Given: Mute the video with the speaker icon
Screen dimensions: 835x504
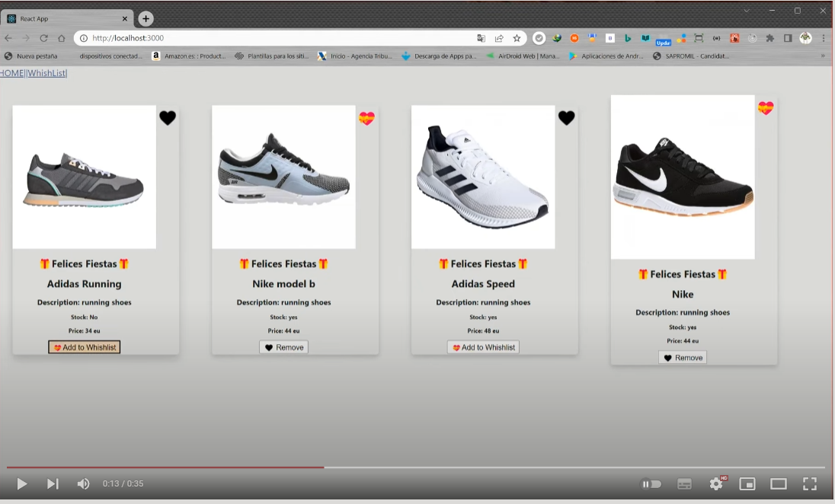Looking at the screenshot, I should click(x=83, y=483).
